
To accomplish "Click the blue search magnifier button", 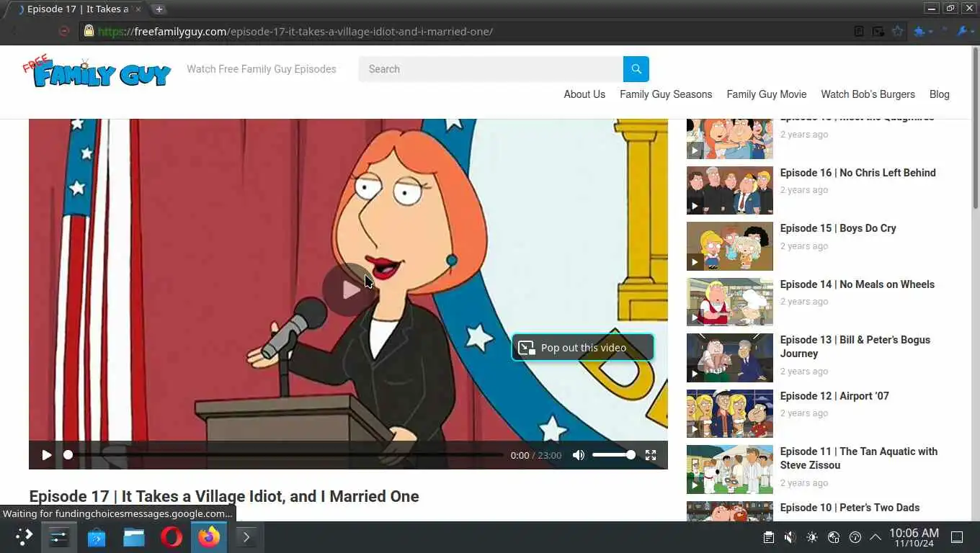I will coord(636,69).
